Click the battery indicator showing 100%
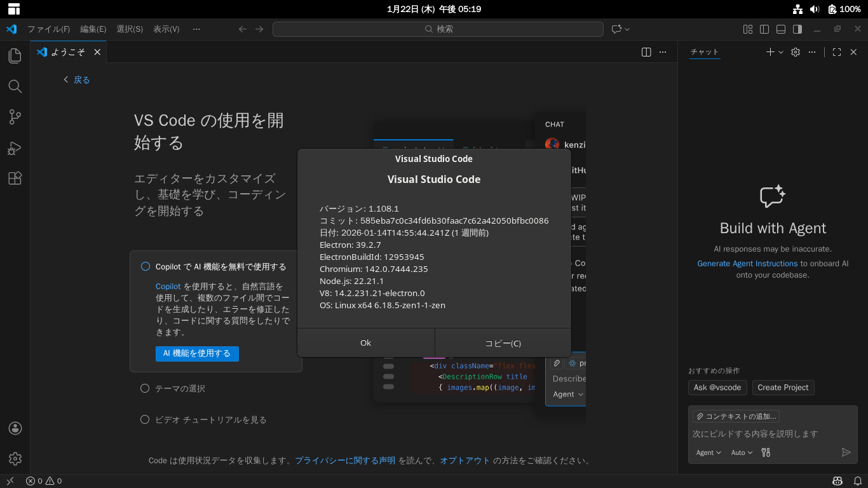 pos(844,9)
